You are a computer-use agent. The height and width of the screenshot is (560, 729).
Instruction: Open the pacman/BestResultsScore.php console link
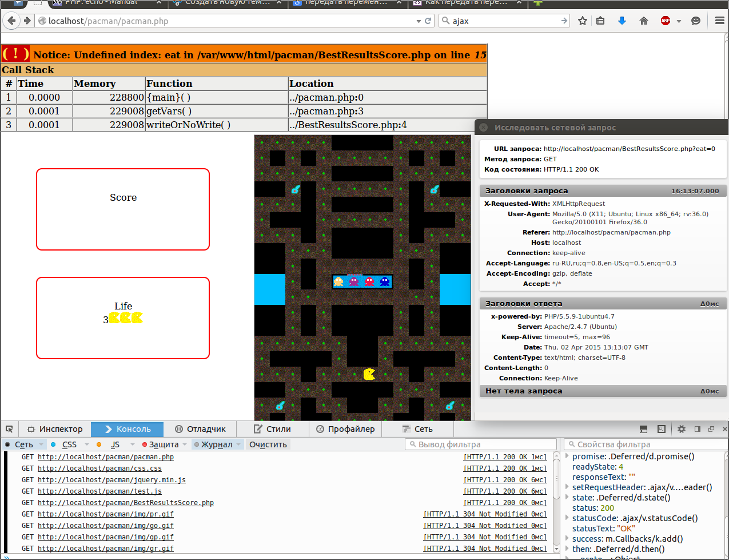[126, 503]
